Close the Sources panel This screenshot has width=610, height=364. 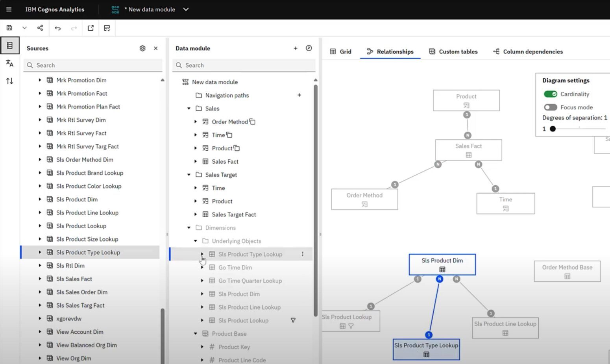[x=155, y=48]
